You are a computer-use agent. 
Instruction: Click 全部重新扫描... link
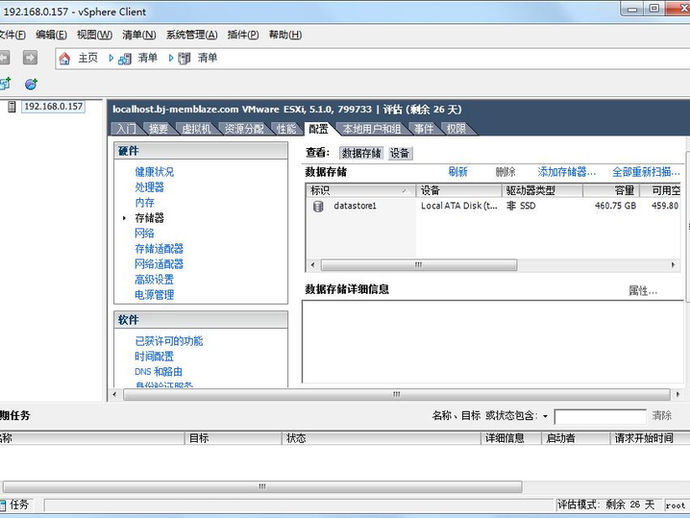click(x=646, y=172)
